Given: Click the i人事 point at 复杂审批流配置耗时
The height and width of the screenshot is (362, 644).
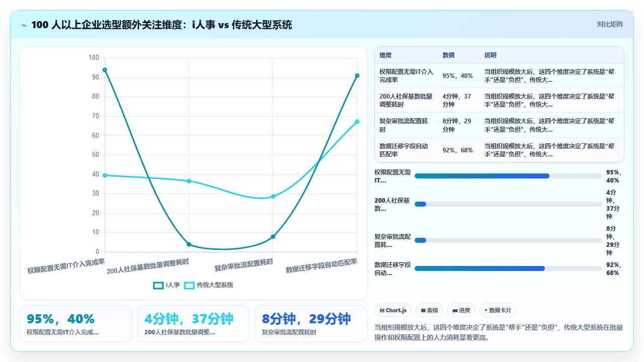Looking at the screenshot, I should 273,237.
